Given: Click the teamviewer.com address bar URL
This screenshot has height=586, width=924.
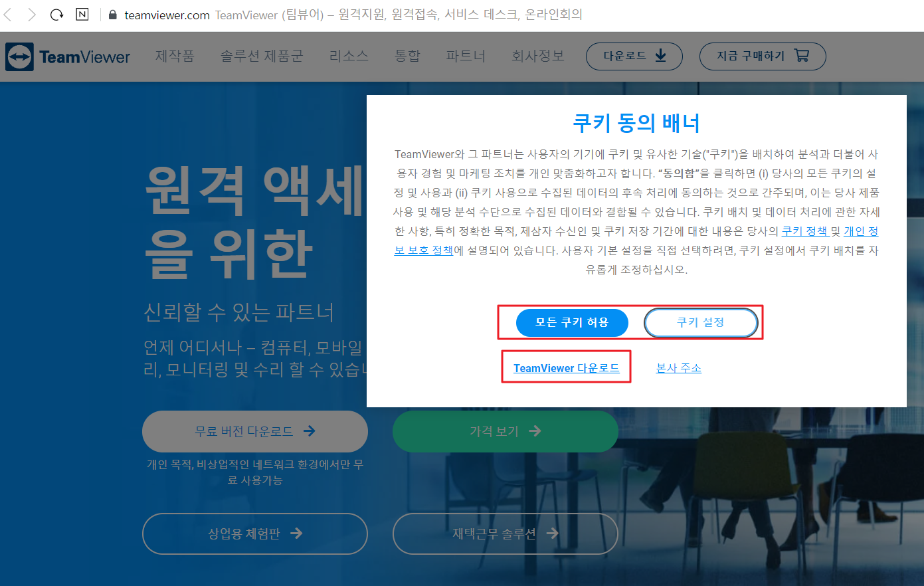Looking at the screenshot, I should point(167,15).
